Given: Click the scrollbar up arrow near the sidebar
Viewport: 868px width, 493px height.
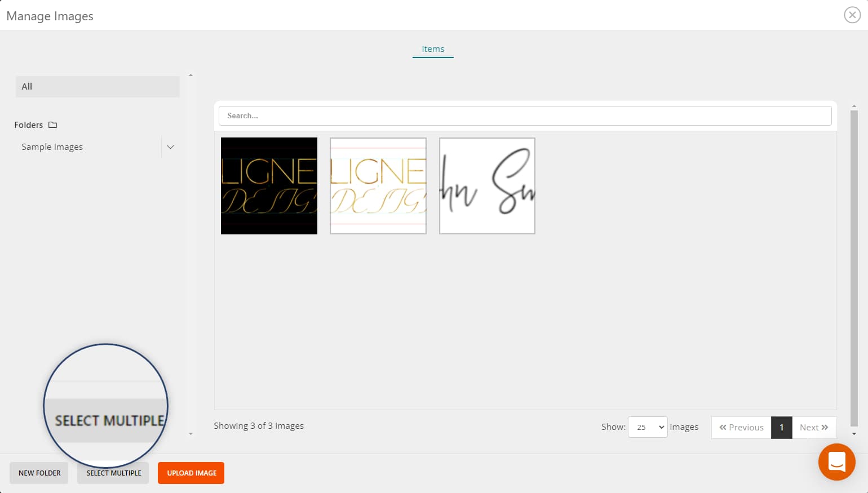Looking at the screenshot, I should tap(191, 74).
